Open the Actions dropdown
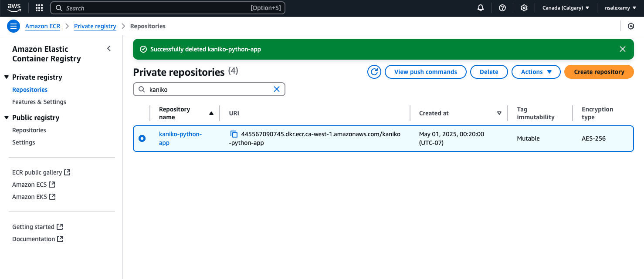Image resolution: width=644 pixels, height=279 pixels. click(536, 72)
